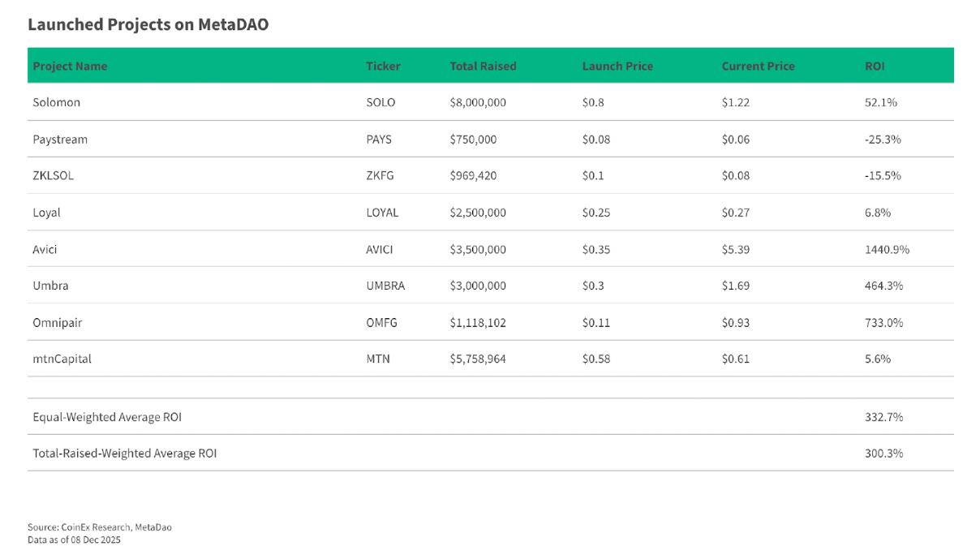Select the Equal-Weighted Average ROI label

(107, 417)
